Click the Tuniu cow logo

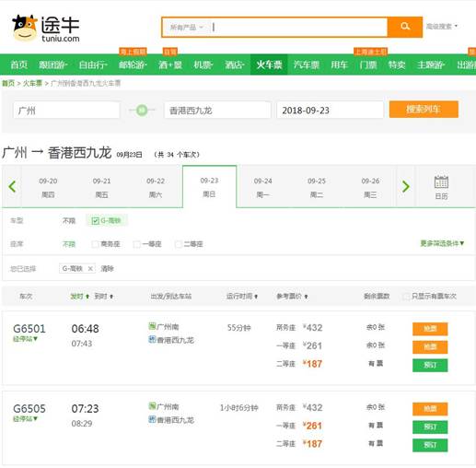[25, 28]
